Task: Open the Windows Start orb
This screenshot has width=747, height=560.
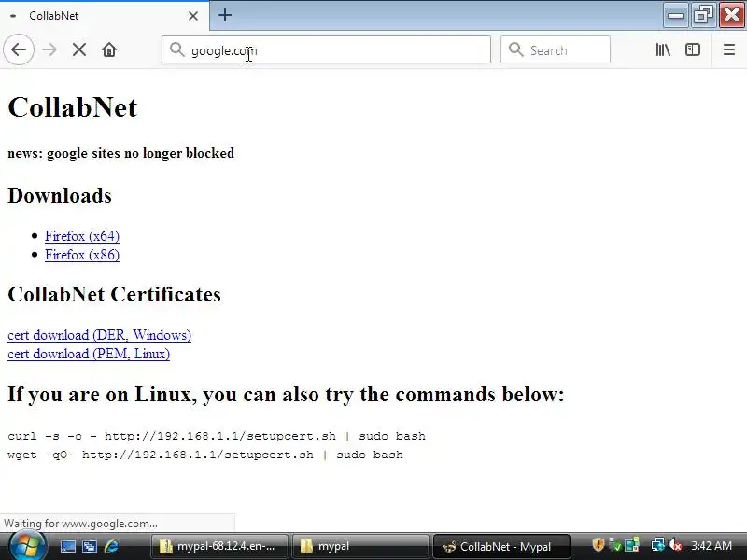Action: 28,546
